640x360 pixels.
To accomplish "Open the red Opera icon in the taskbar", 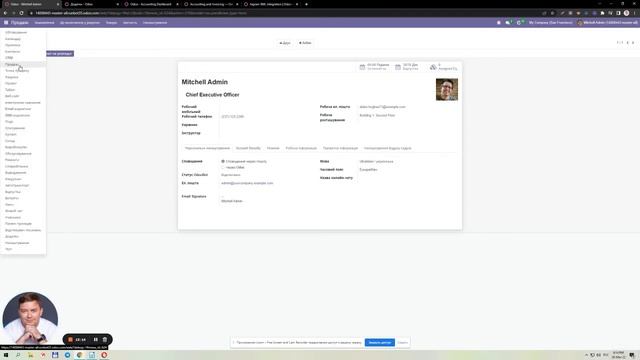I will 104,355.
